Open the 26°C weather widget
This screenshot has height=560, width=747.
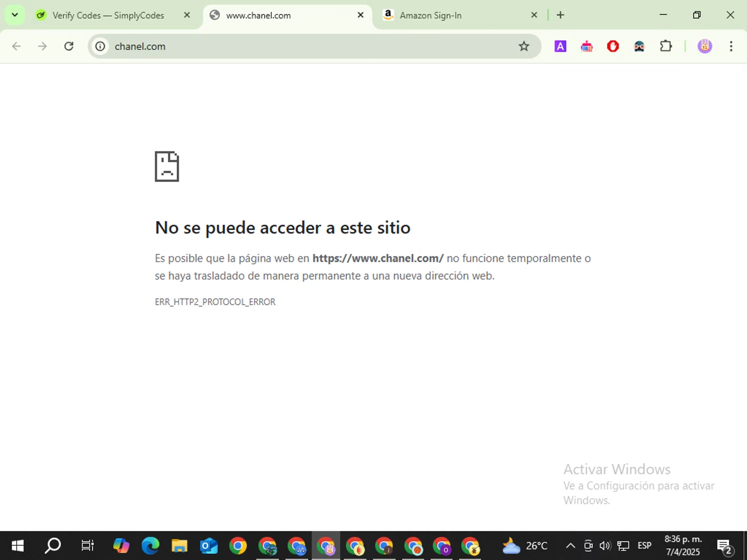tap(525, 546)
